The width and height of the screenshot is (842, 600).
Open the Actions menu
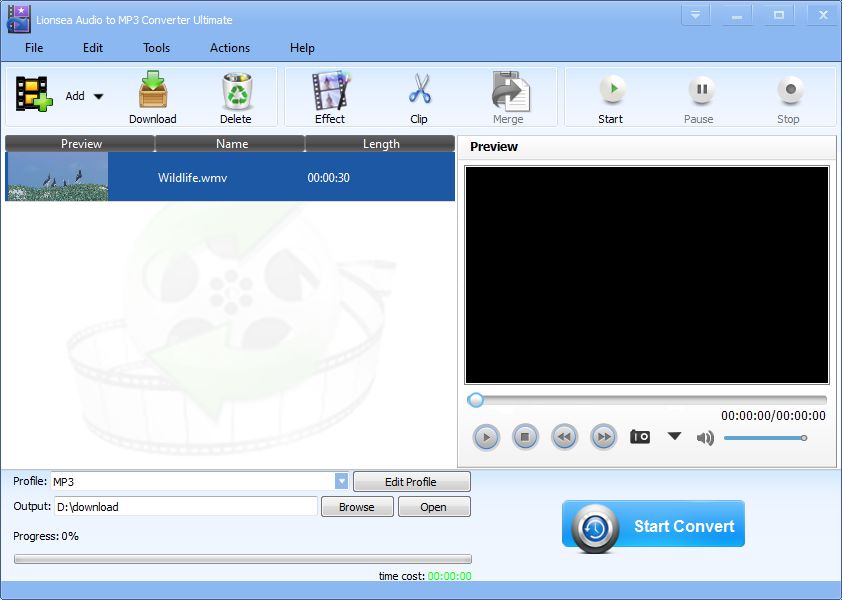tap(230, 48)
